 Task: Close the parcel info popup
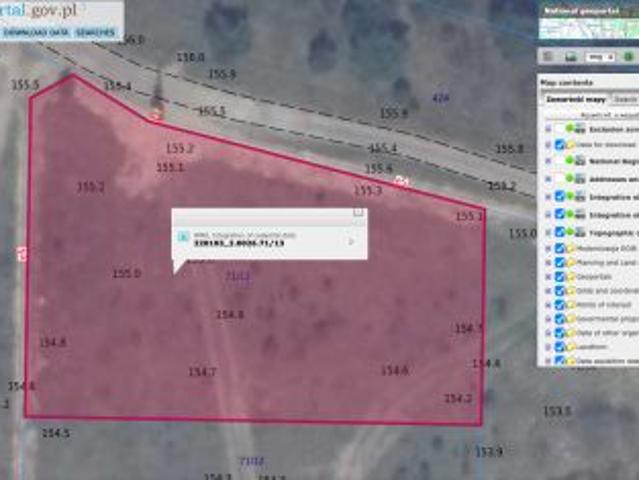point(358,212)
